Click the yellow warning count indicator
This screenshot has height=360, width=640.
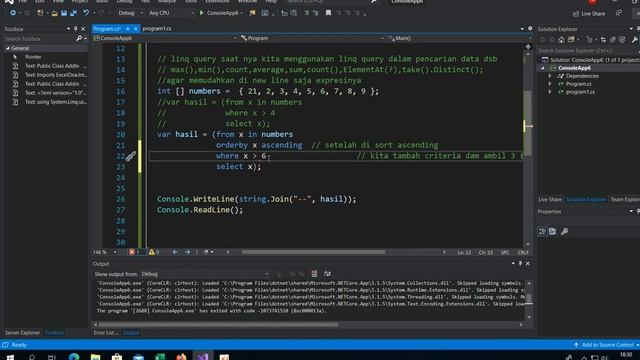coord(154,252)
